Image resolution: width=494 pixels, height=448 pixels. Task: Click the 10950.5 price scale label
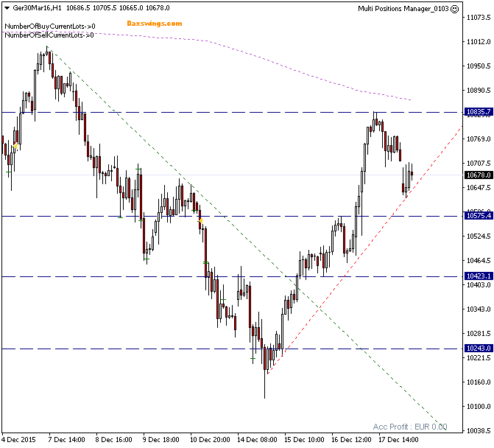[479, 66]
